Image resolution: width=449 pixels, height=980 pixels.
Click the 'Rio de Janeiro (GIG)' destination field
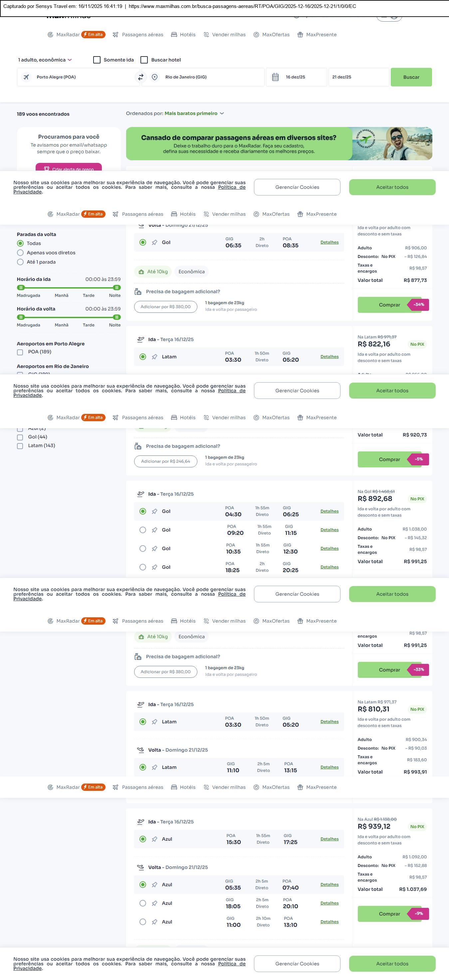(206, 77)
